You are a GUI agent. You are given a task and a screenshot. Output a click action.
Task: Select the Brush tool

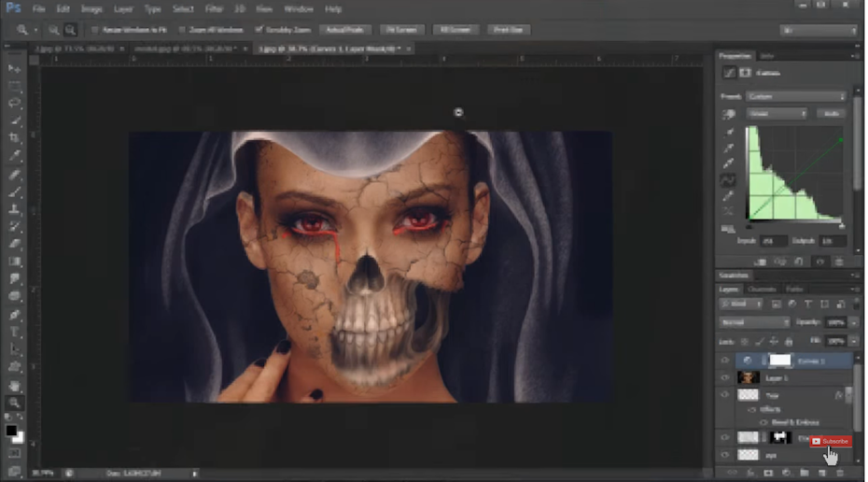pos(14,192)
